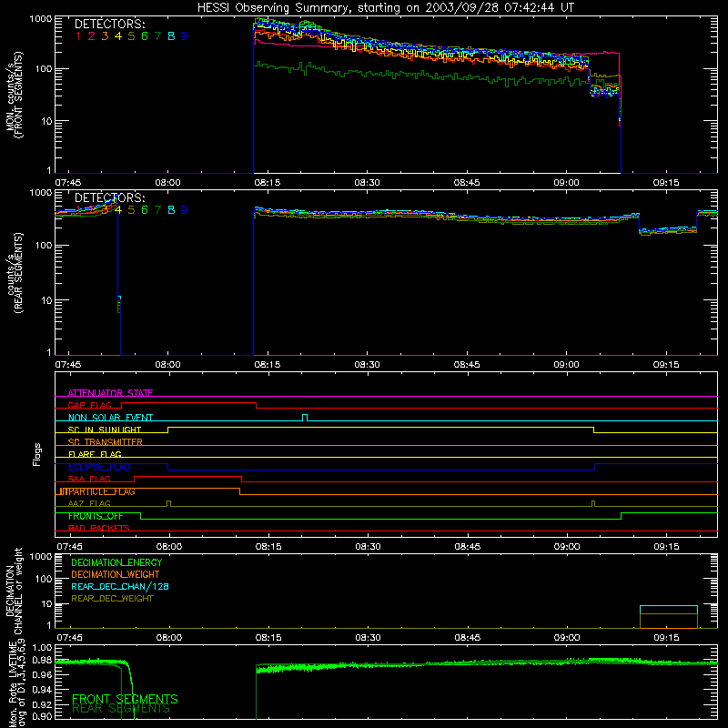This screenshot has width=728, height=728.
Task: Click the ECLIPSE_FLAG label
Action: (x=99, y=467)
